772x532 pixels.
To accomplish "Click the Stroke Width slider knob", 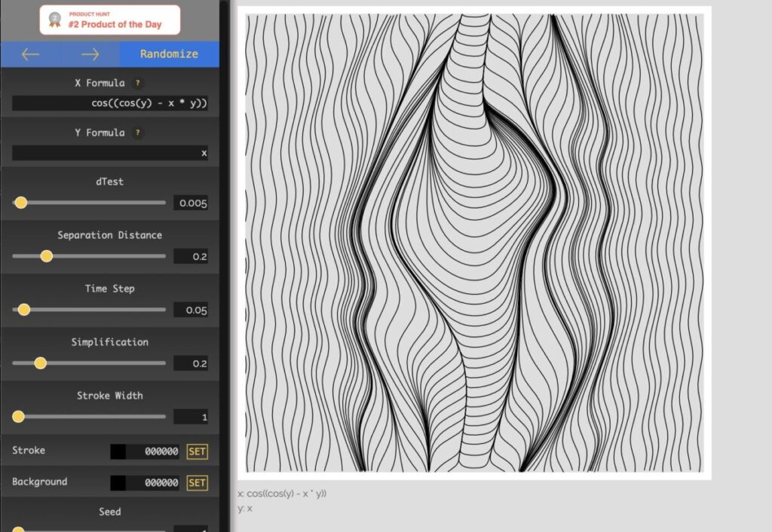I will (18, 417).
